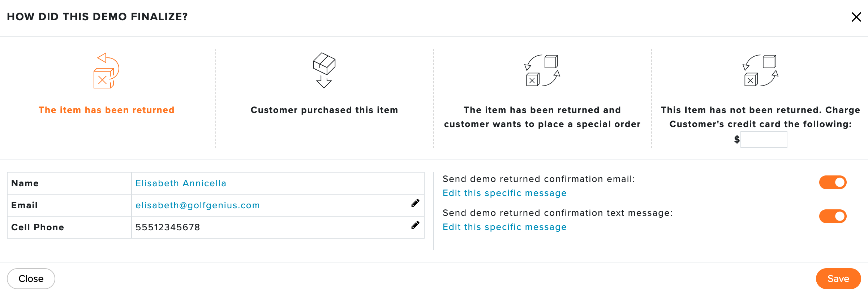Click the package with down arrow icon
Screen dimensions: 868x296
coord(324,70)
